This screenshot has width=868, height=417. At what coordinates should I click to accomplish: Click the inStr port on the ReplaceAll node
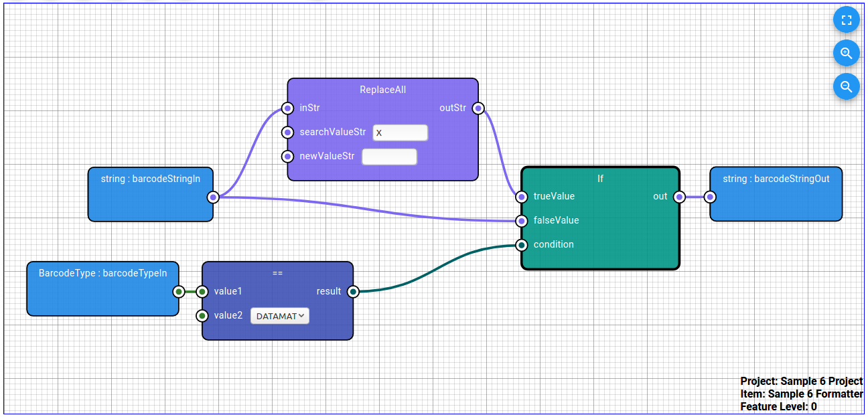287,108
